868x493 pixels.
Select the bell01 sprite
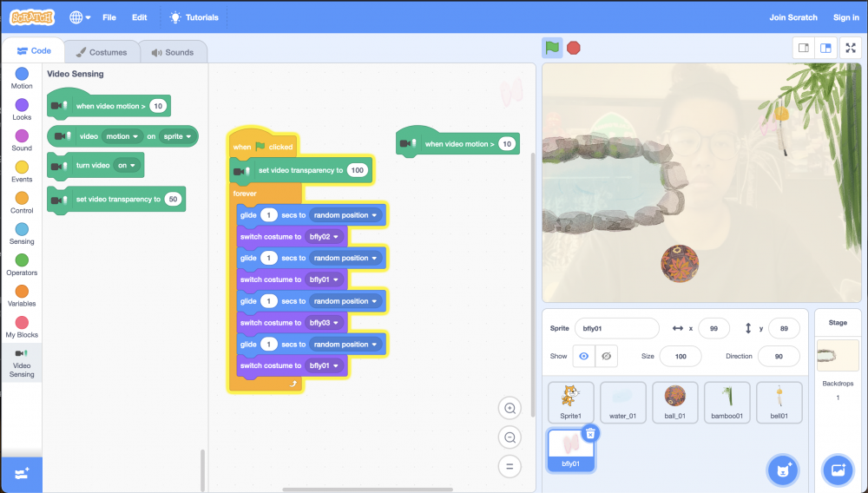pos(779,402)
